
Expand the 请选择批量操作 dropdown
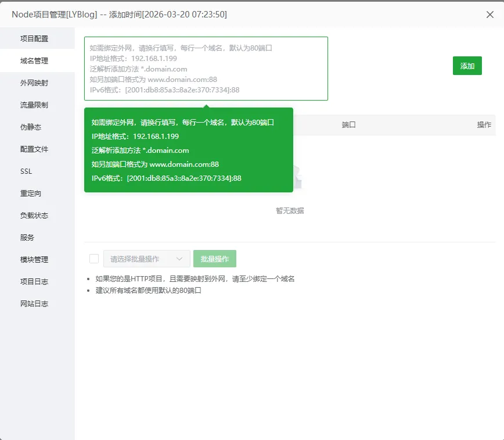(147, 259)
